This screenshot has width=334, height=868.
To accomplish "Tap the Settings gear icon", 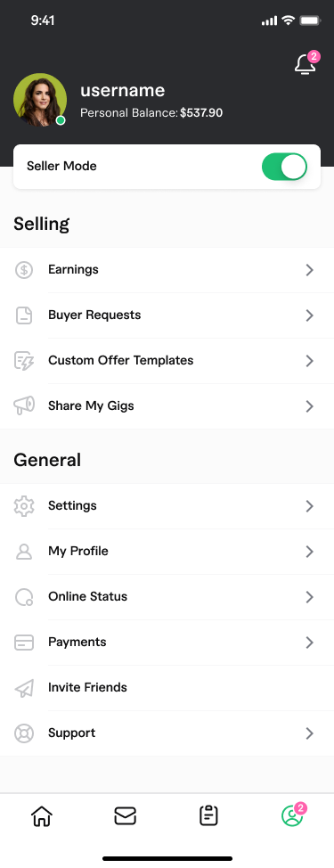I will [24, 506].
